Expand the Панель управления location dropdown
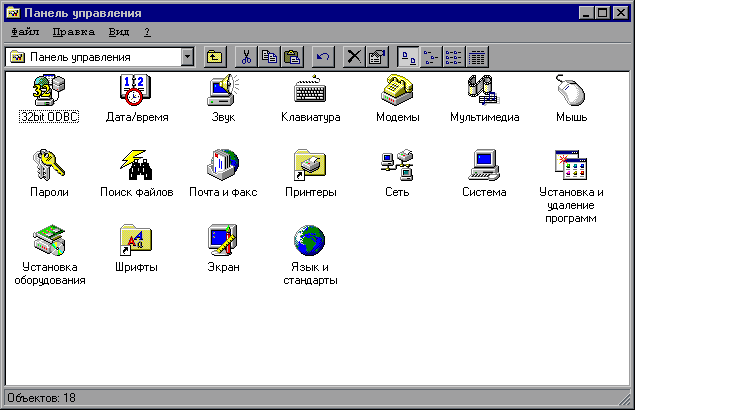731x416 pixels. [187, 57]
